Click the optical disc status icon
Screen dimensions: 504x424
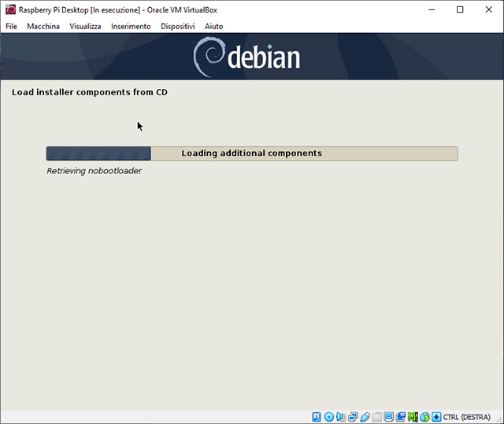tap(328, 416)
